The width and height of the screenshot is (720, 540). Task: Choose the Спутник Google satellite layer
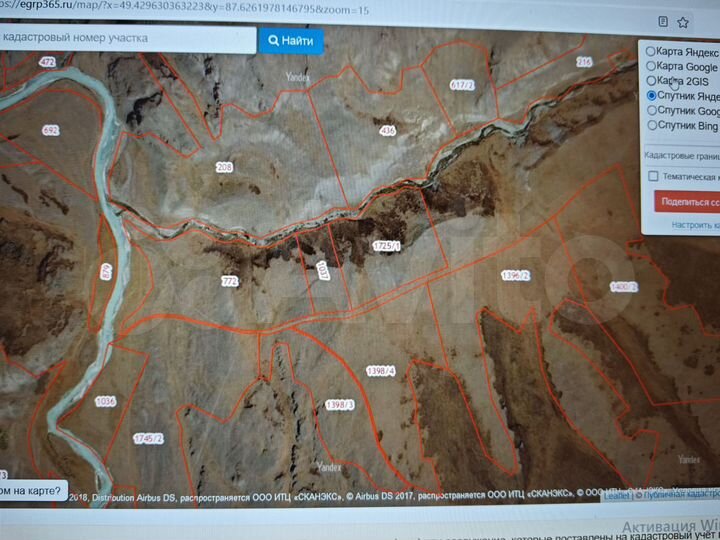652,111
